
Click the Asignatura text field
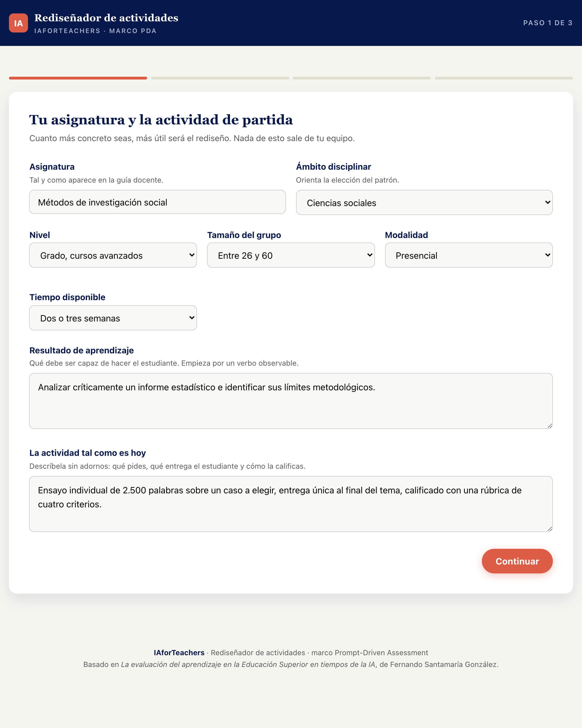(x=158, y=202)
